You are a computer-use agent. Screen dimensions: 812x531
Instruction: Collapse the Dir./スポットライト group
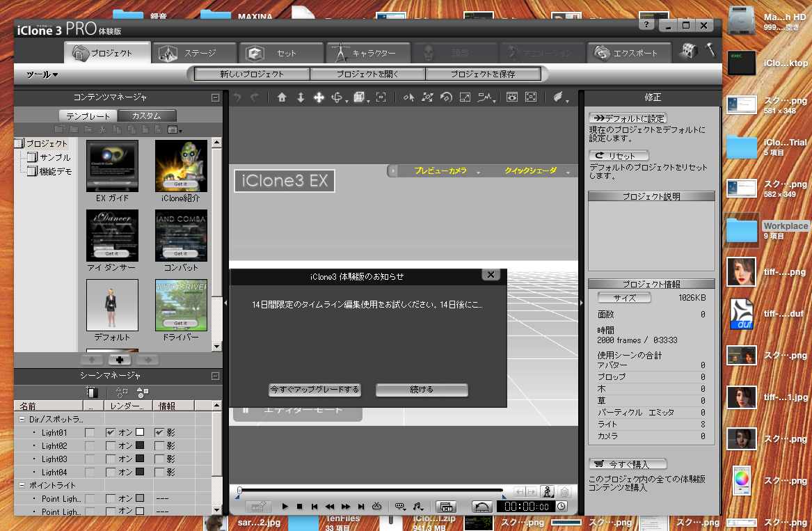pyautogui.click(x=22, y=419)
